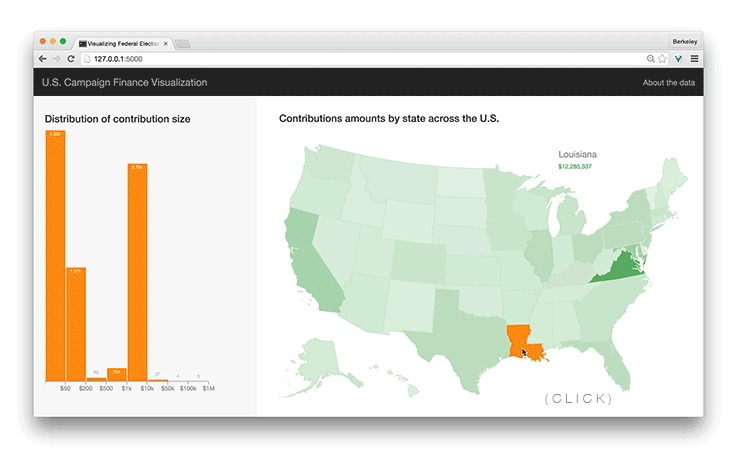The height and width of the screenshot is (456, 737).
Task: Click the browser forward arrow
Action: point(56,59)
